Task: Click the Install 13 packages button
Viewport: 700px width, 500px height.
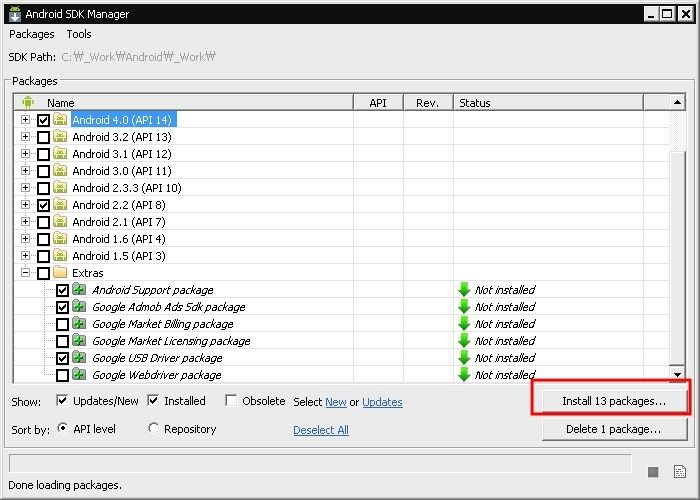Action: click(614, 401)
